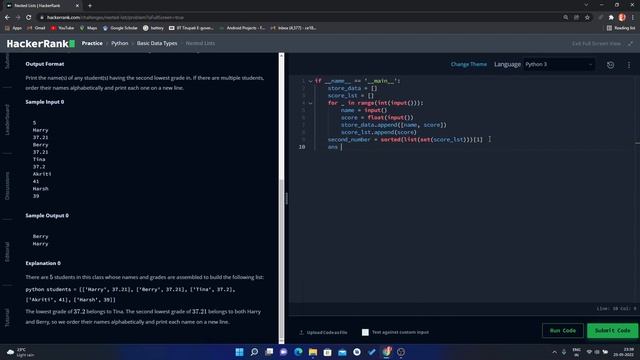Go to Python in the breadcrumb

(120, 43)
